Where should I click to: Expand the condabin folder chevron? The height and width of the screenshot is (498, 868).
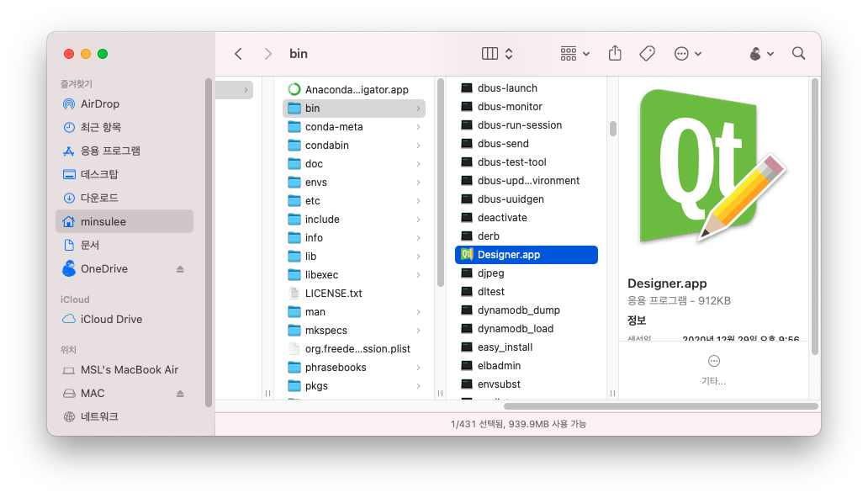click(419, 146)
